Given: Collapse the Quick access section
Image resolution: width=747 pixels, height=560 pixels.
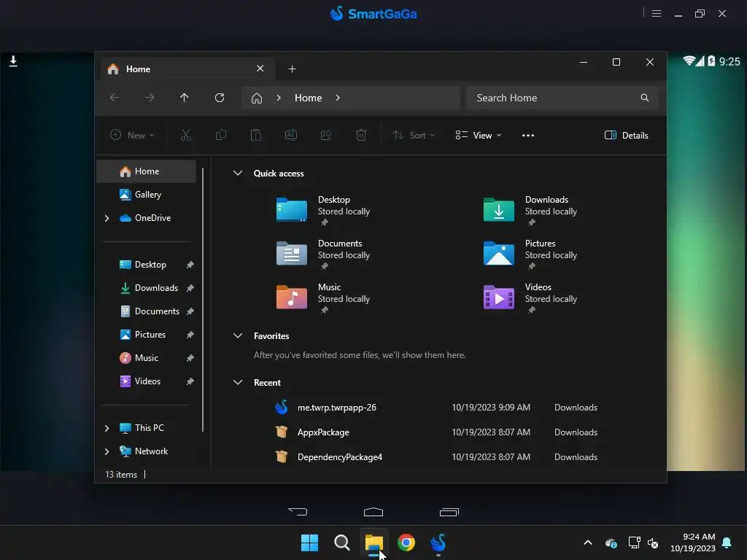Looking at the screenshot, I should (x=238, y=174).
